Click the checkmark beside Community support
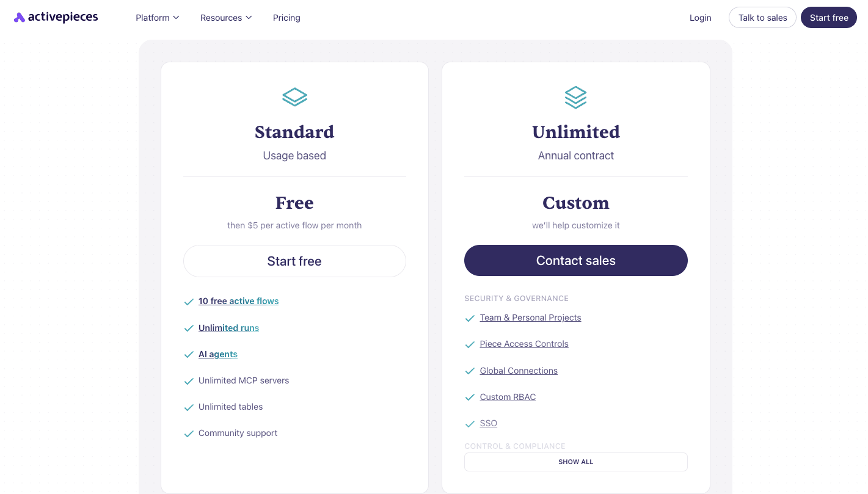 click(x=189, y=434)
